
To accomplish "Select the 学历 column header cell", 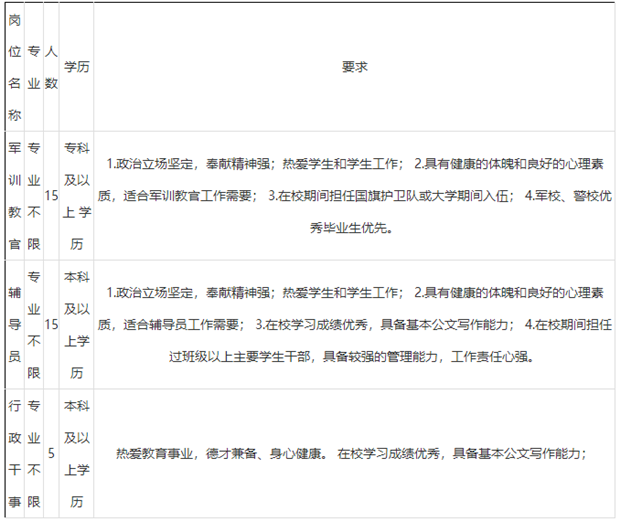I will click(76, 68).
